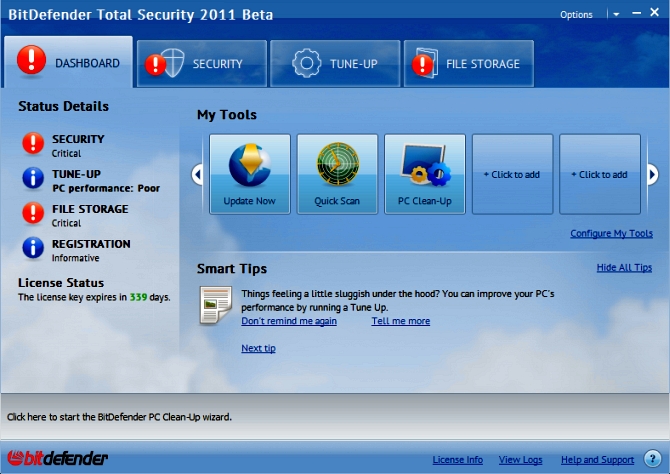This screenshot has width=670, height=474.
Task: Click the Smart Tips newspaper icon
Action: point(216,305)
